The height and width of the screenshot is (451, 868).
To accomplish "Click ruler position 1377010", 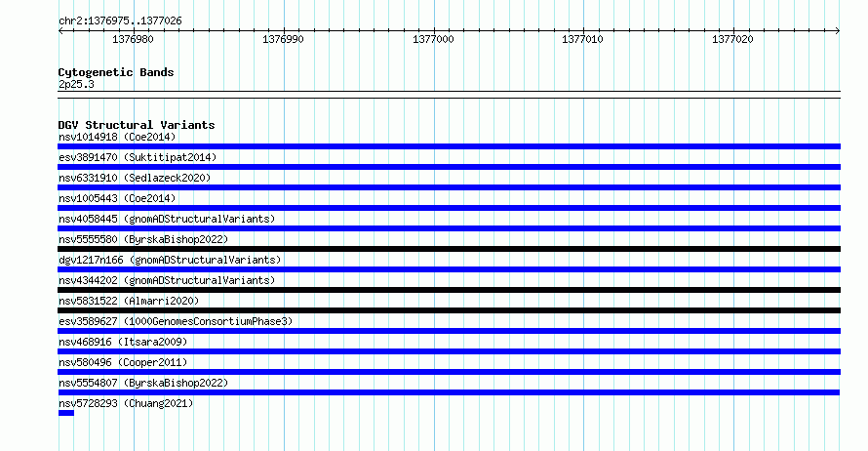I will pyautogui.click(x=582, y=39).
